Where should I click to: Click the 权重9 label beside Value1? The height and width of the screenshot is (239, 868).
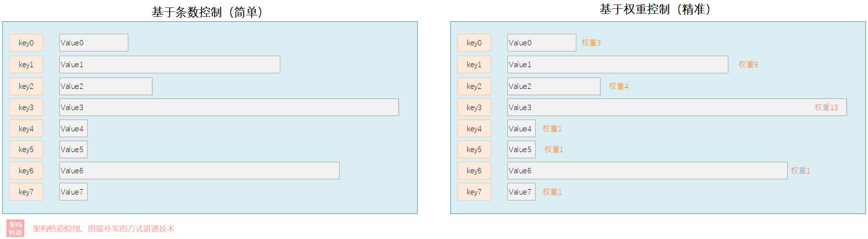click(748, 65)
